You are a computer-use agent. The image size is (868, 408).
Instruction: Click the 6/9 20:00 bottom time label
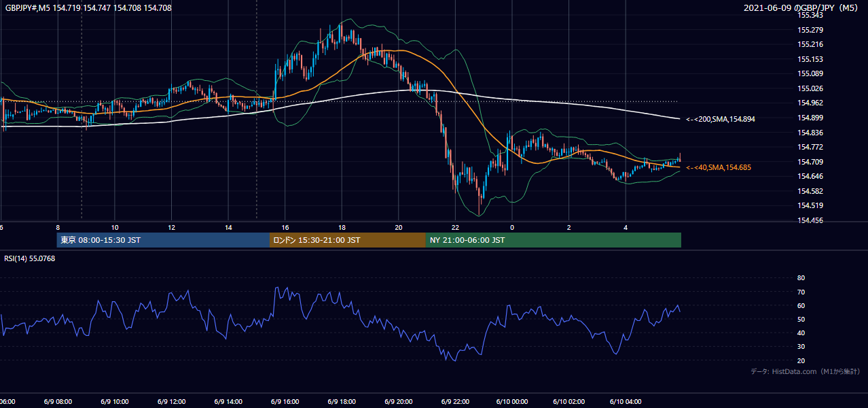(398, 401)
